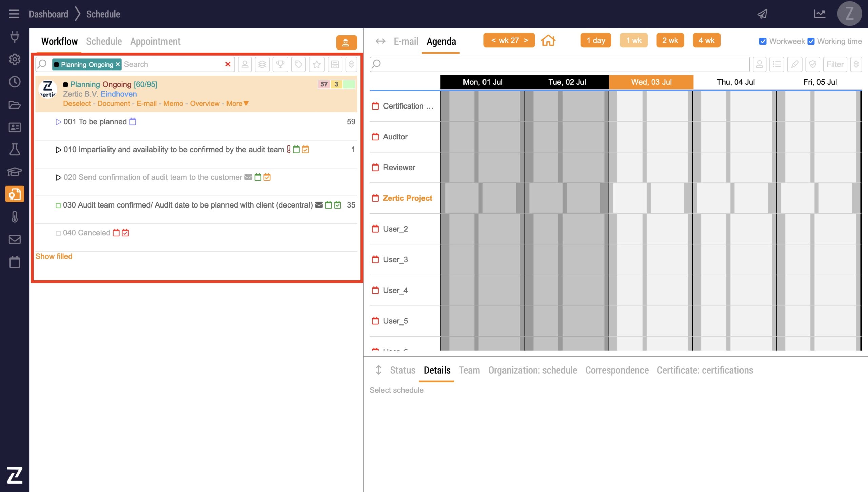Disable the Working time checkbox

click(811, 41)
